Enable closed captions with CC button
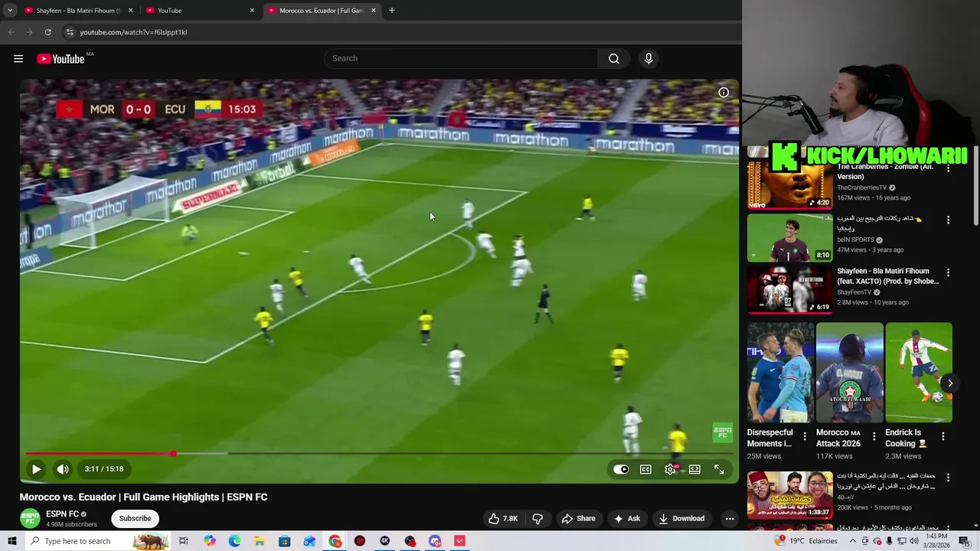 (x=645, y=469)
